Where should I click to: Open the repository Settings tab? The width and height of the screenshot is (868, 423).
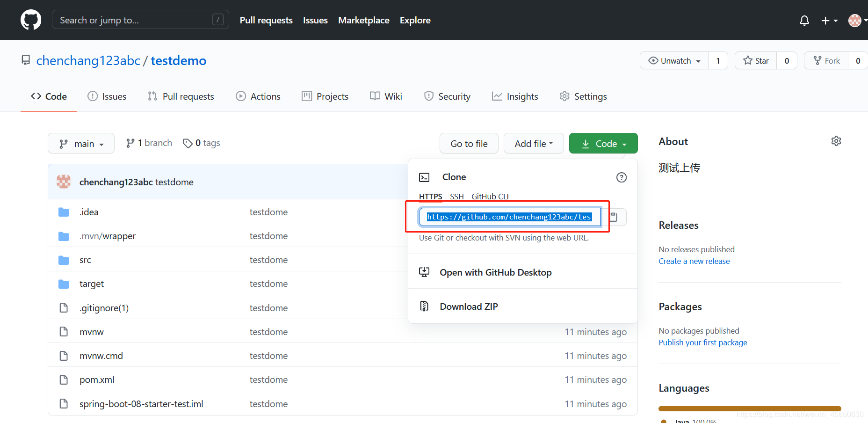coord(583,96)
